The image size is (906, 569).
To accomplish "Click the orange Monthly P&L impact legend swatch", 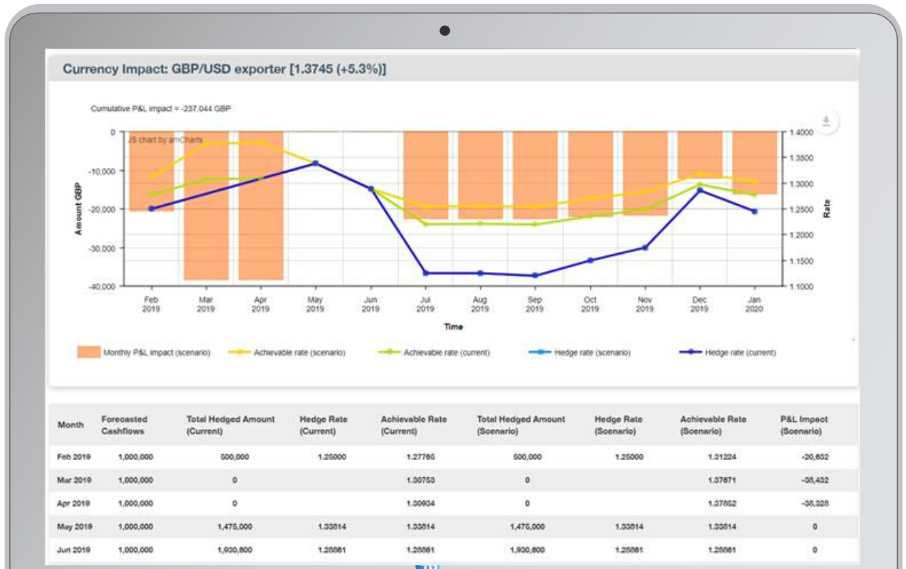I will pyautogui.click(x=88, y=352).
